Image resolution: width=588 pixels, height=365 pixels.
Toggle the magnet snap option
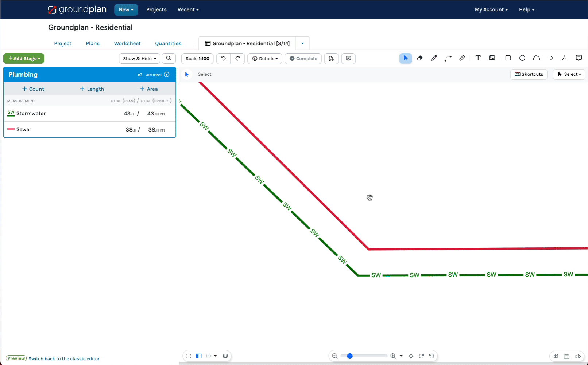point(225,356)
